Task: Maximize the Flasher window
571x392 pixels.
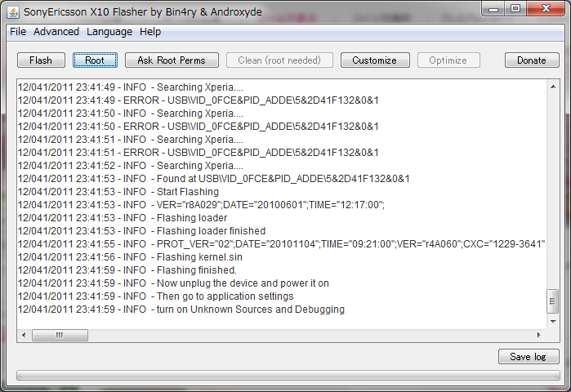Action: pos(515,9)
